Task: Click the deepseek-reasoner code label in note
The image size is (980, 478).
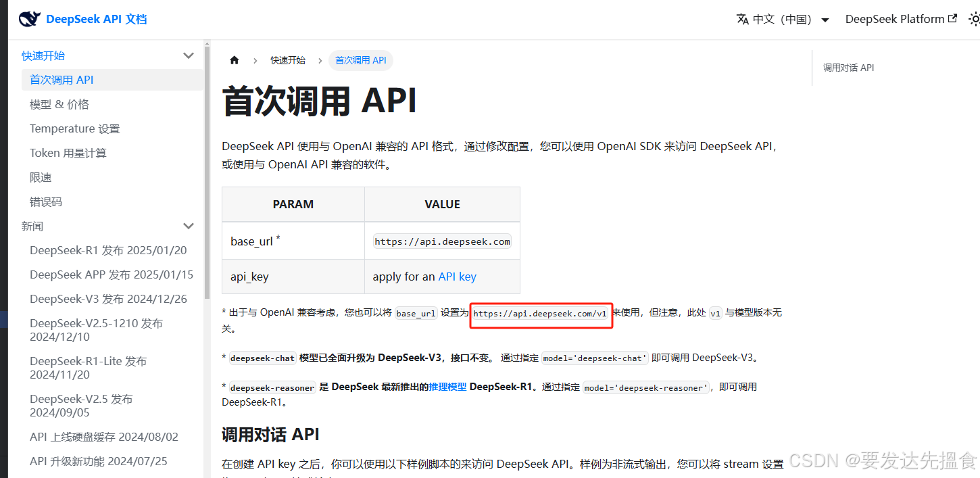Action: [272, 388]
